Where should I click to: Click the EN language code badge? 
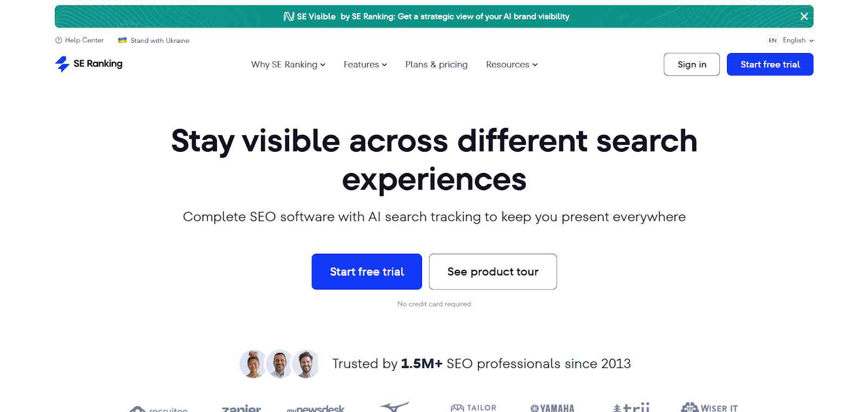(773, 40)
